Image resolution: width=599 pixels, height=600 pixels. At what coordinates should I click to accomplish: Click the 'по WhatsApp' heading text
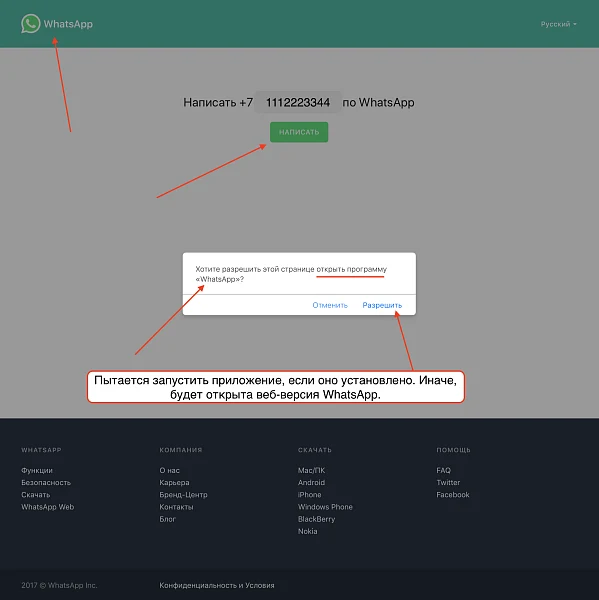pyautogui.click(x=378, y=103)
